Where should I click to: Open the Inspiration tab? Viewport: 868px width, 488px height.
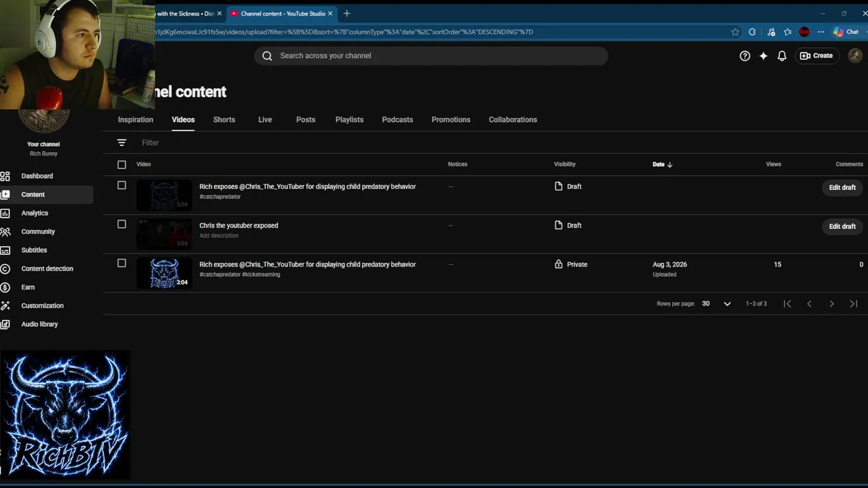136,119
